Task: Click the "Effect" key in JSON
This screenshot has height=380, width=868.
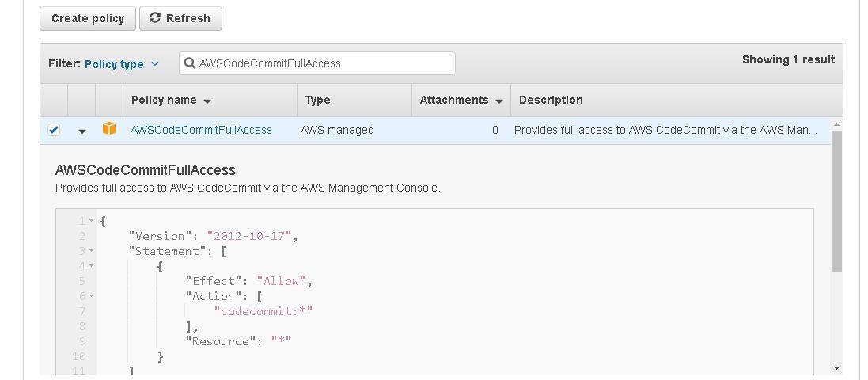Action: point(213,281)
